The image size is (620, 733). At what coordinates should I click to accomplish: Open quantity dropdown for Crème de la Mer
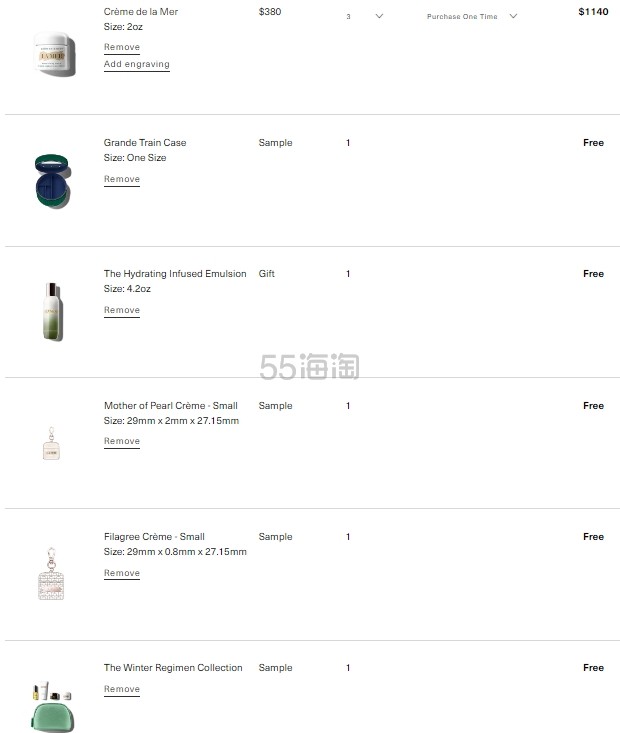tap(364, 16)
